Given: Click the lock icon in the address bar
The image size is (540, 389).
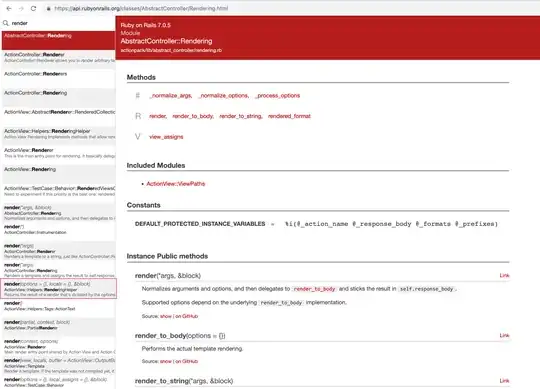Looking at the screenshot, I should point(49,9).
